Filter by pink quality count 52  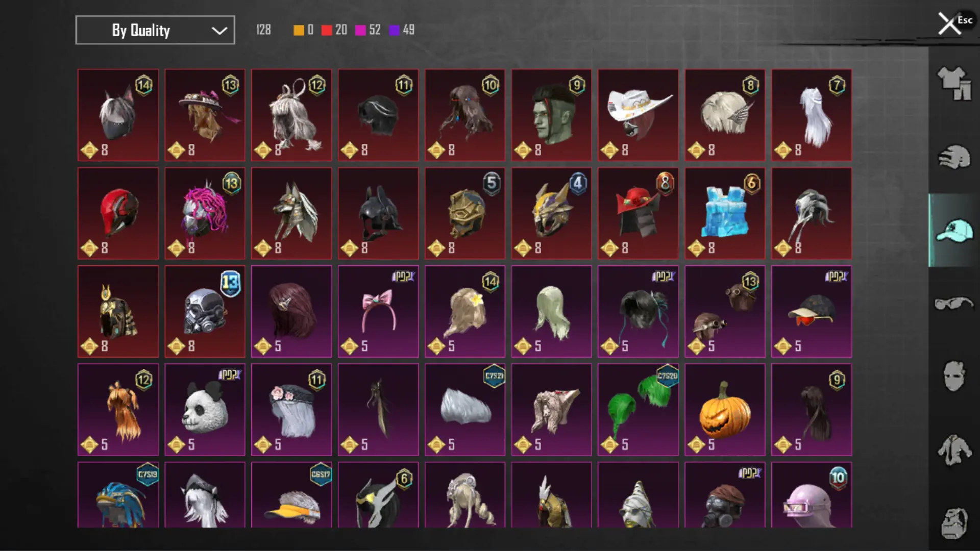point(368,30)
